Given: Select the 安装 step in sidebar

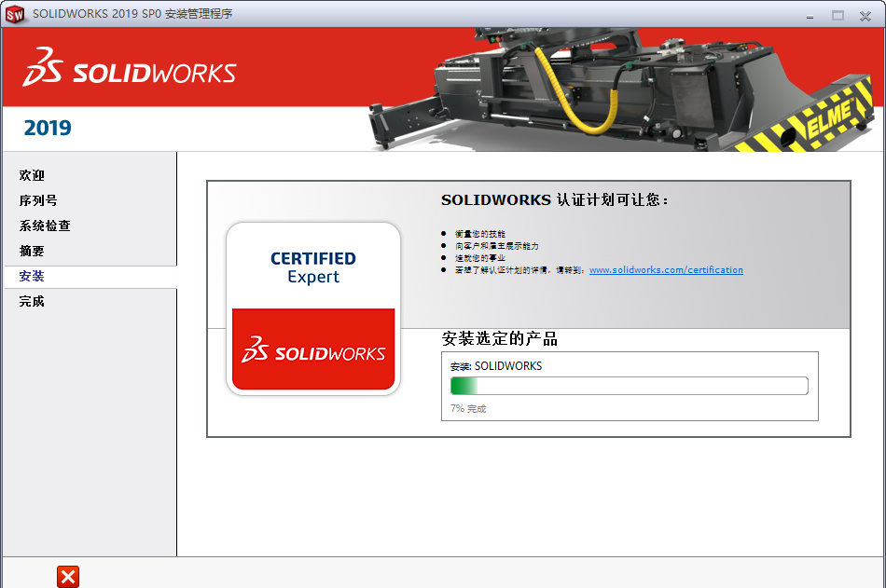Looking at the screenshot, I should point(32,276).
